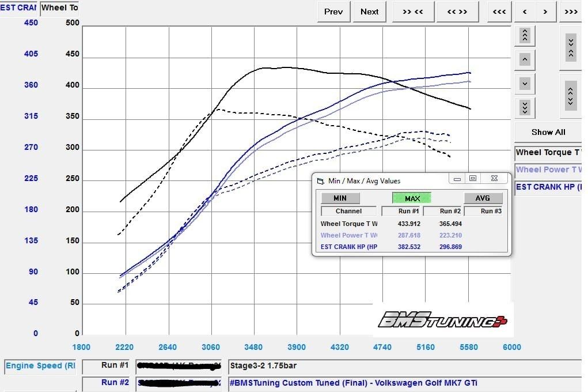
Task: Click the single up-arrow axis adjustment icon
Action: pos(524,59)
